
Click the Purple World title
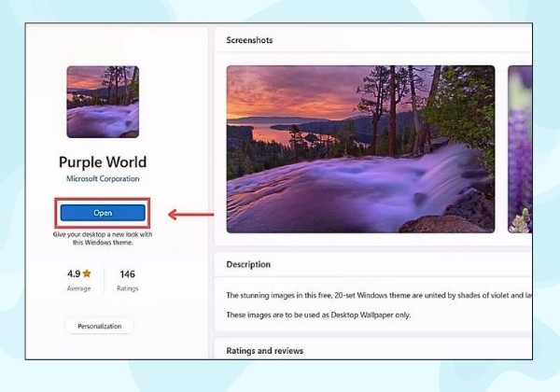103,162
